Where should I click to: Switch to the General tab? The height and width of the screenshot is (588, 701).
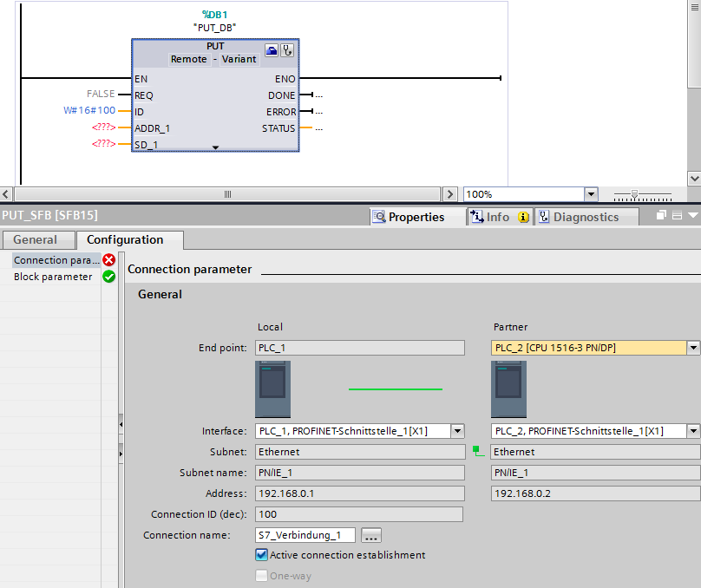pos(36,239)
